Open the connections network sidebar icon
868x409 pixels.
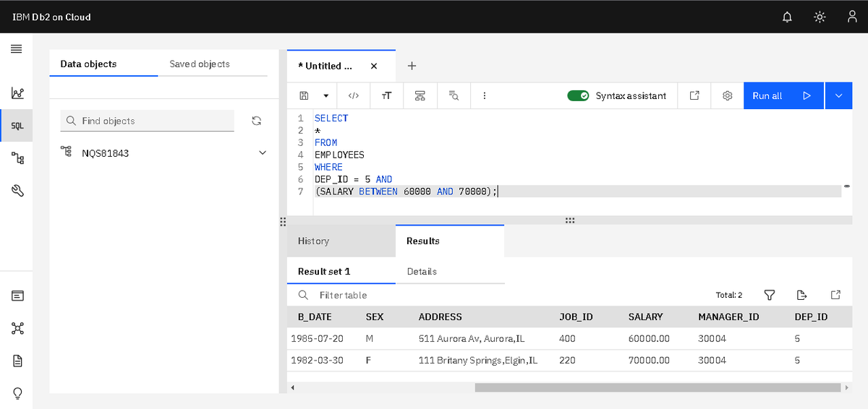click(x=17, y=328)
